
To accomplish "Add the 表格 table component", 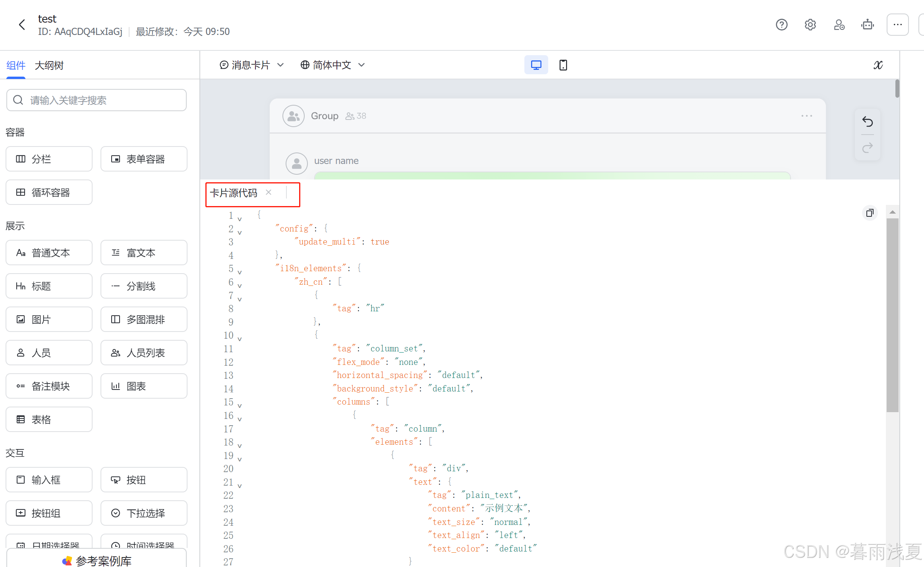I will pyautogui.click(x=49, y=419).
